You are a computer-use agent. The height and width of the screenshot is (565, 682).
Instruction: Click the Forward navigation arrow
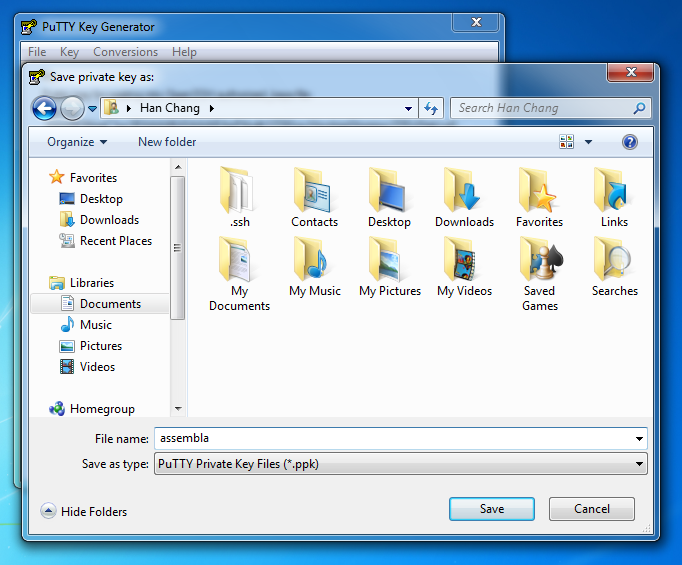[72, 108]
